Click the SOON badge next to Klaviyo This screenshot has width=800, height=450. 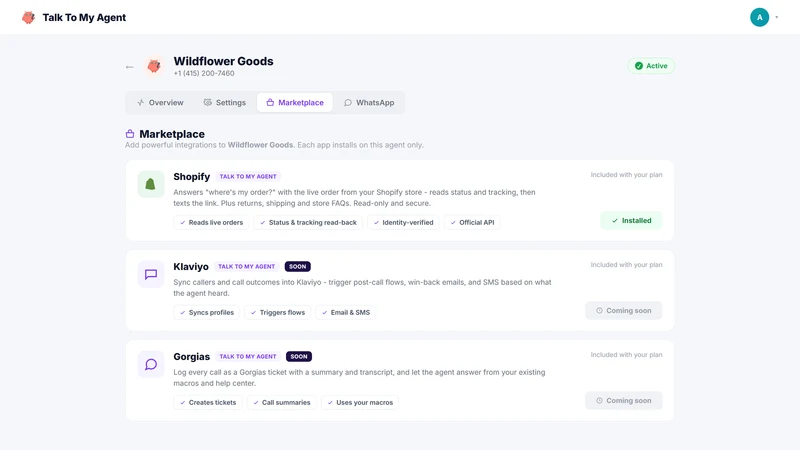297,266
